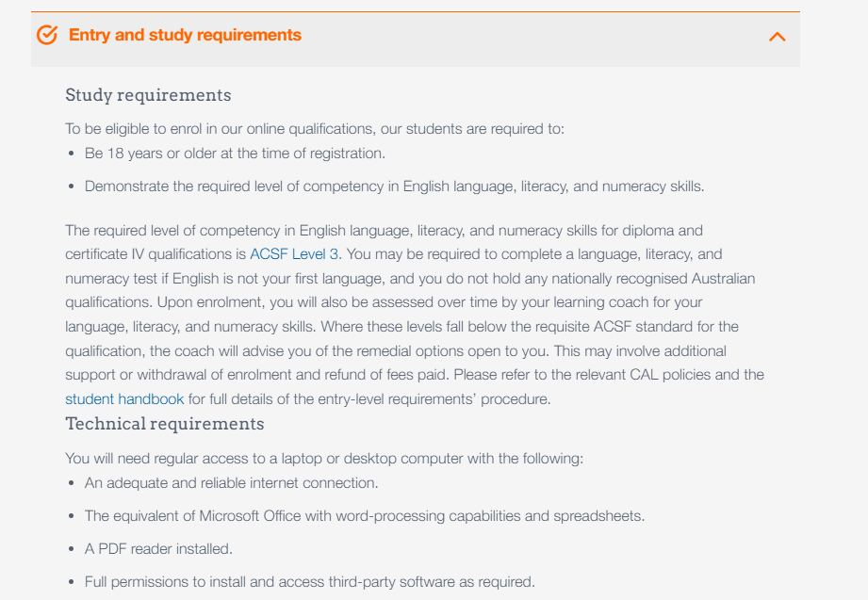
Task: Open the ACSF Level 3 link
Action: [x=294, y=254]
